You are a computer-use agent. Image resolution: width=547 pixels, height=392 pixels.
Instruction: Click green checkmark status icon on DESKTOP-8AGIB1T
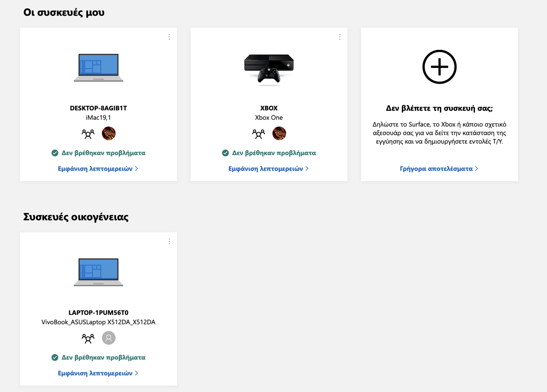point(55,153)
